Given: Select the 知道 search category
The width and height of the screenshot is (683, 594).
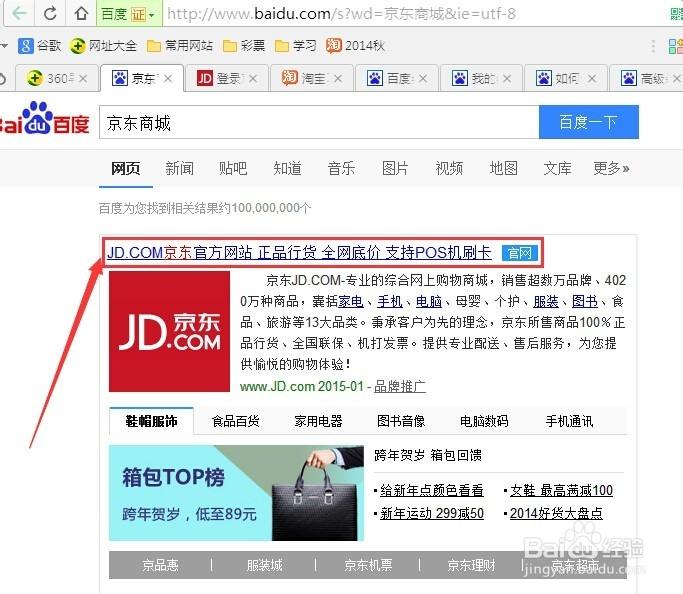Looking at the screenshot, I should coord(287,168).
